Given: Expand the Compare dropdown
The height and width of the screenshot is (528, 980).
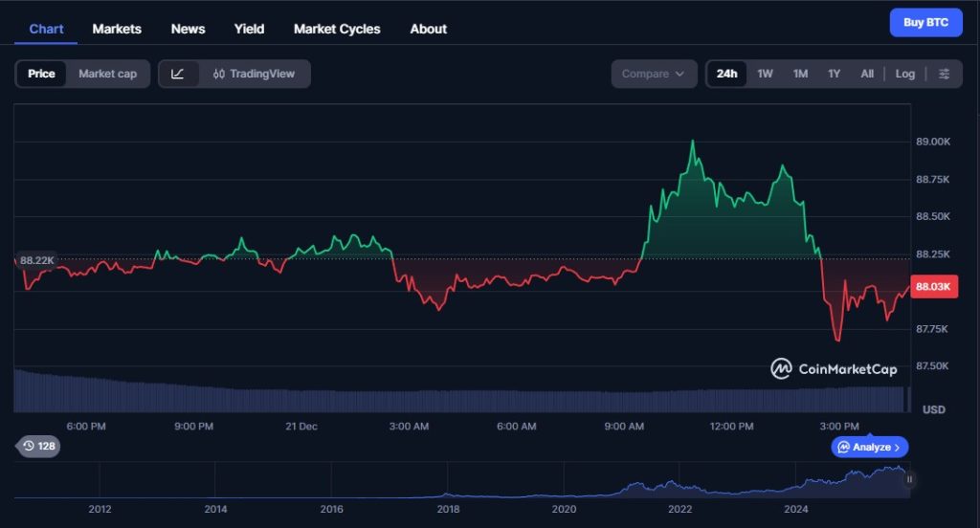Looking at the screenshot, I should [654, 74].
